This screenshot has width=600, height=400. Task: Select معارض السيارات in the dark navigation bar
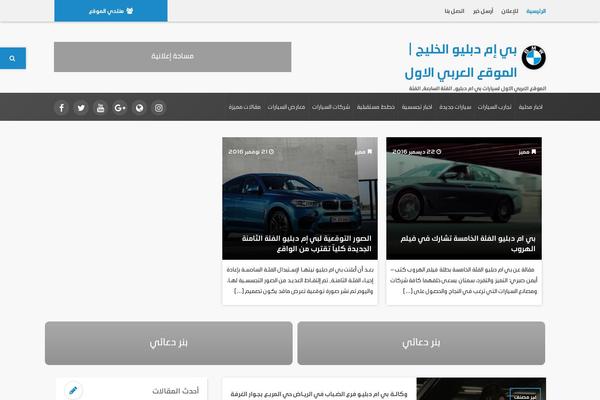tap(286, 107)
